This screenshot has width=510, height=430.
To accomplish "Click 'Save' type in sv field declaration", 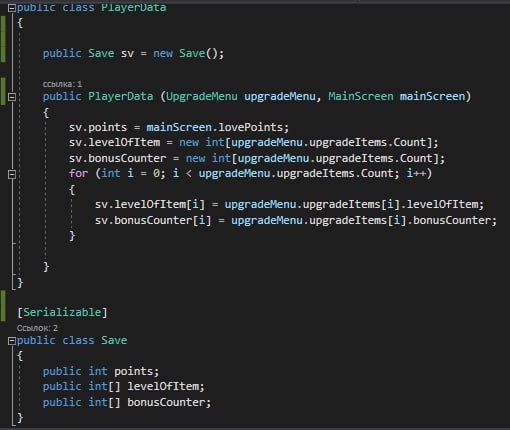I will (x=101, y=53).
